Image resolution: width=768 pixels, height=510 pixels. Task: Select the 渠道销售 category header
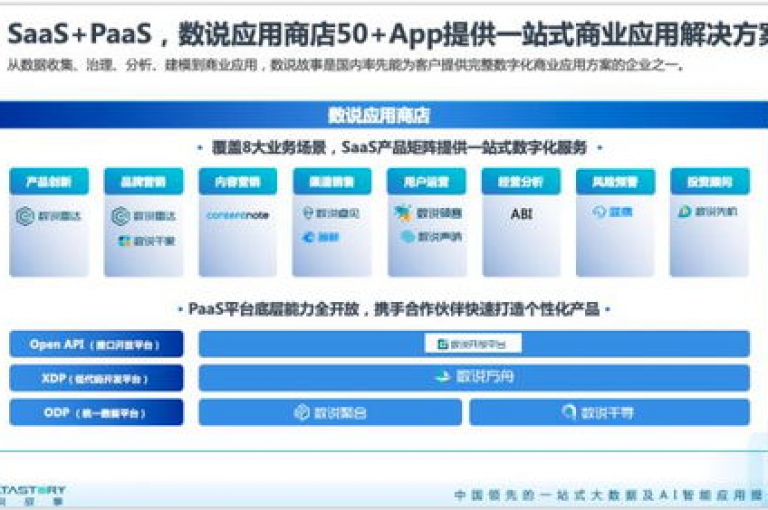tap(332, 182)
